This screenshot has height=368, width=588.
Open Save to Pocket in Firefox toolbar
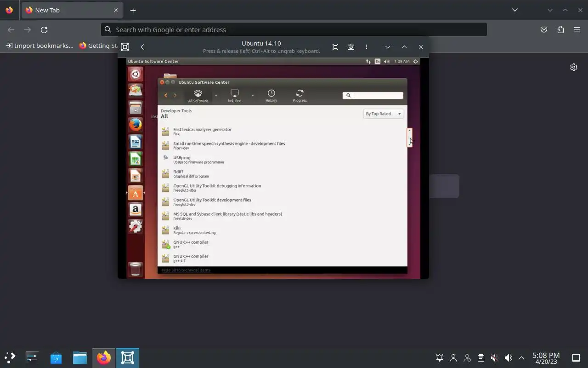[544, 29]
